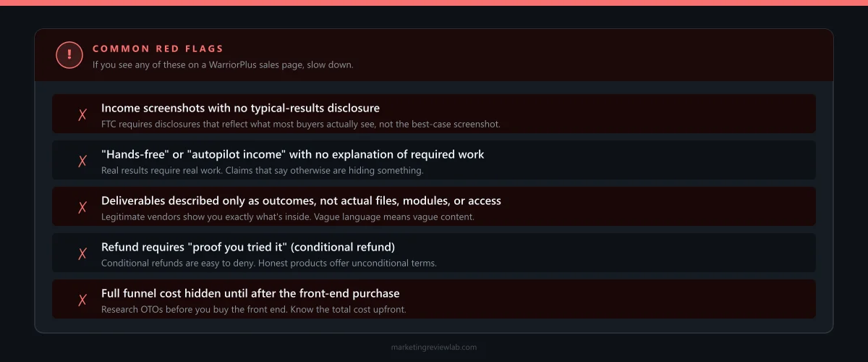Click the X icon beside Full funnel cost row
The width and height of the screenshot is (868, 362).
[82, 300]
